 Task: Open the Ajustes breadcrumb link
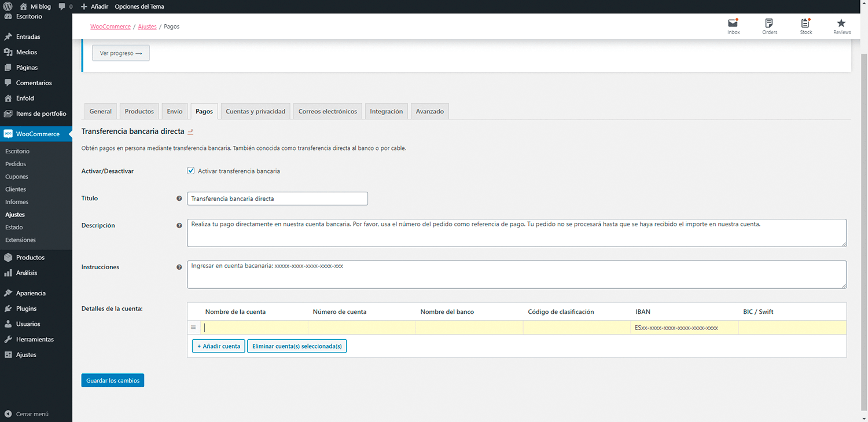point(147,26)
